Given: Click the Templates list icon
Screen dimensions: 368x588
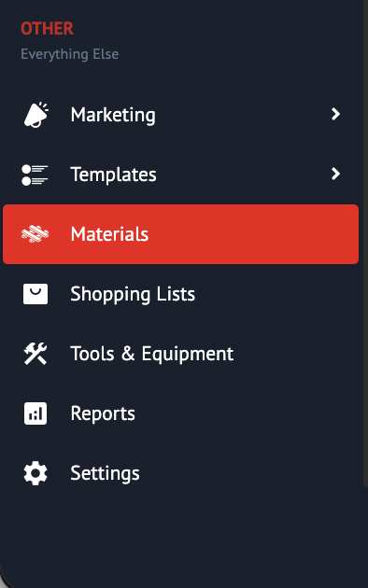Looking at the screenshot, I should tap(35, 175).
